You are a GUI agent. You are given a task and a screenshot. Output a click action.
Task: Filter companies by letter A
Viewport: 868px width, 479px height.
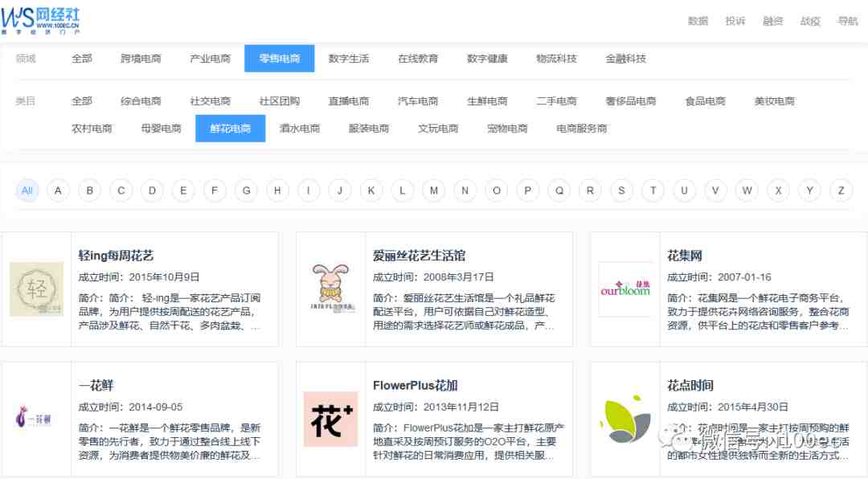(58, 190)
